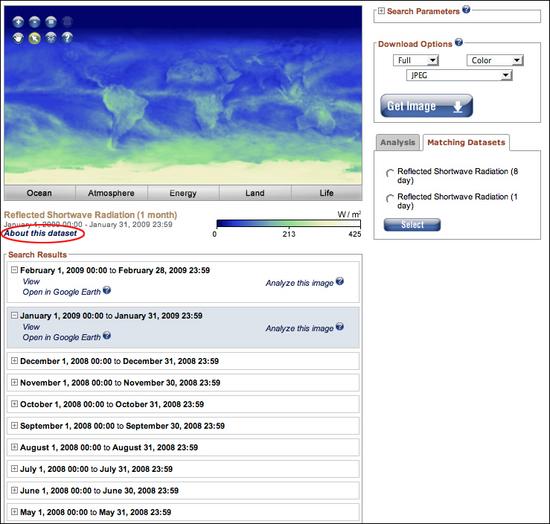Click help icon next to January Analyze this image
This screenshot has width=550, height=524.
[340, 327]
